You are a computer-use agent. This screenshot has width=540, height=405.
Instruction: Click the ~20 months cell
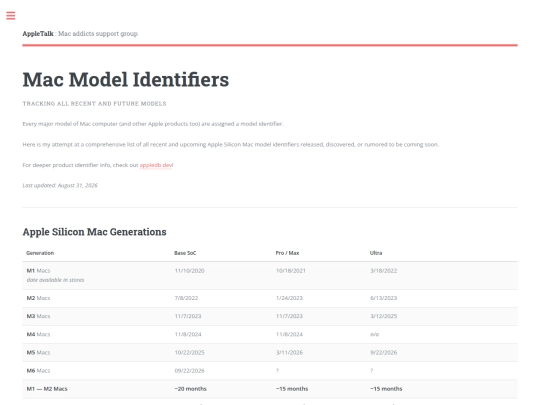coord(190,389)
